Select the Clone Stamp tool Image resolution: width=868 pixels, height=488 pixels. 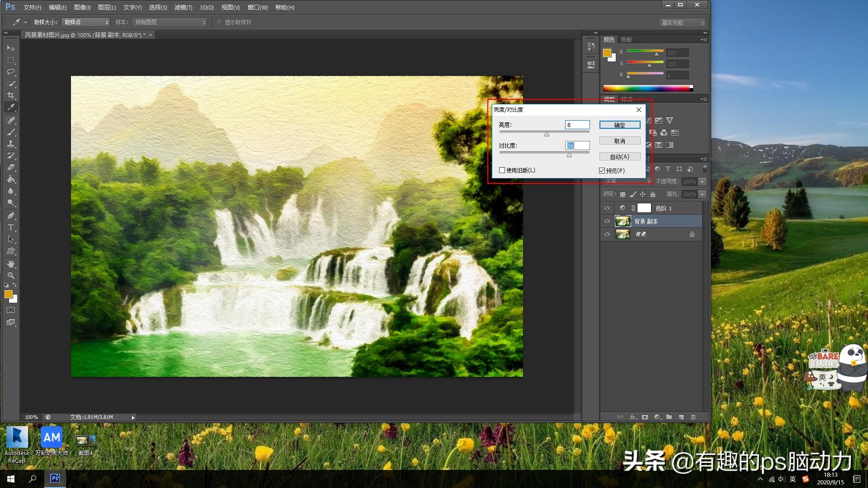click(11, 144)
